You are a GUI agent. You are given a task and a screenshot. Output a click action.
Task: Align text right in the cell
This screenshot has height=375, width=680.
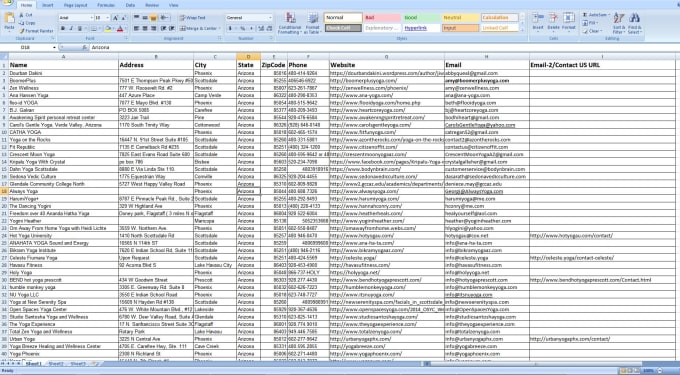153,29
